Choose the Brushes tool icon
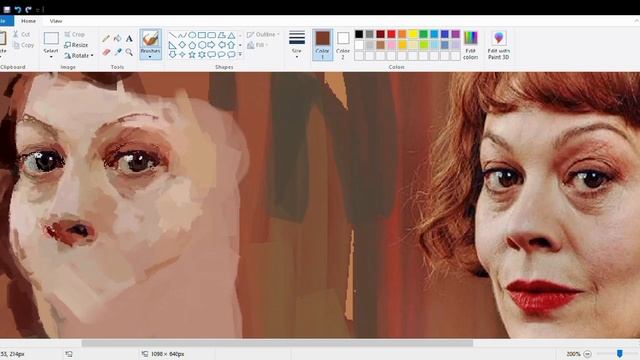This screenshot has width=640, height=360. coord(150,39)
